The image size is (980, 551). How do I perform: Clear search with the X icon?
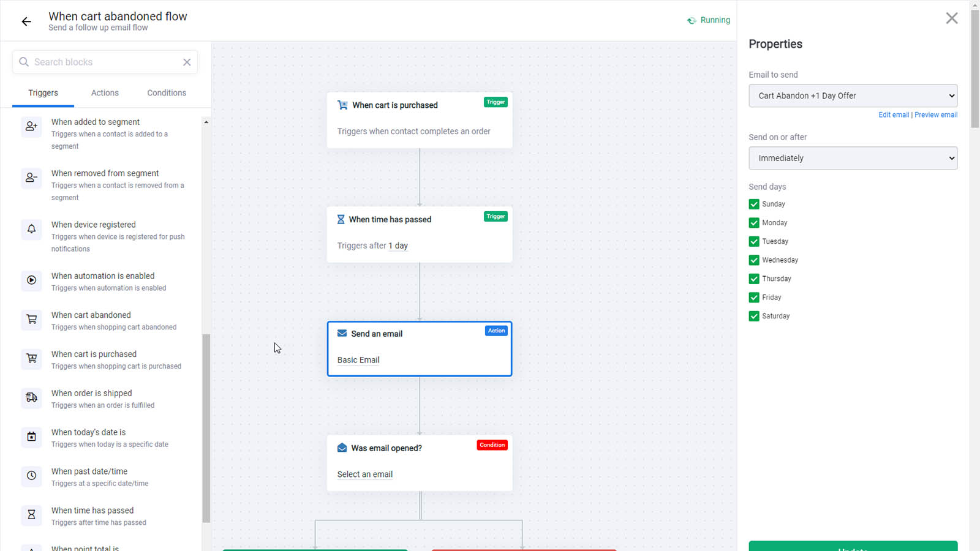(187, 62)
